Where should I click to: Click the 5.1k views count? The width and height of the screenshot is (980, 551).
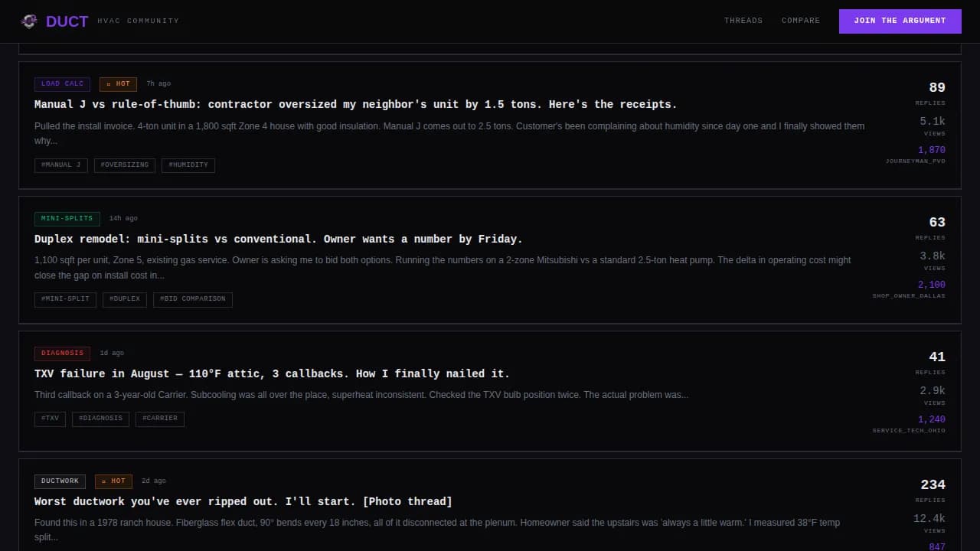pyautogui.click(x=933, y=121)
